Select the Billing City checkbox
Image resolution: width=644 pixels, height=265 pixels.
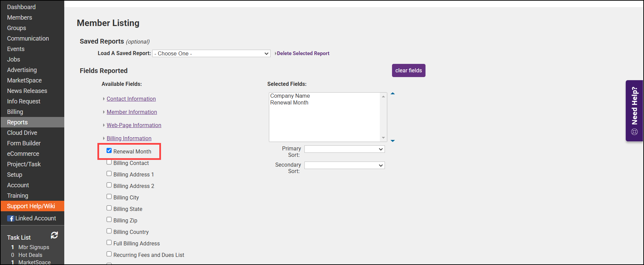pyautogui.click(x=109, y=197)
